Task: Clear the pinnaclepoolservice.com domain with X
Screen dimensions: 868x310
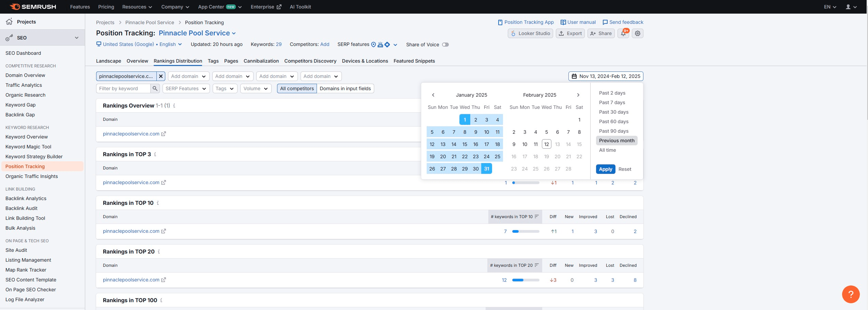Action: [161, 76]
